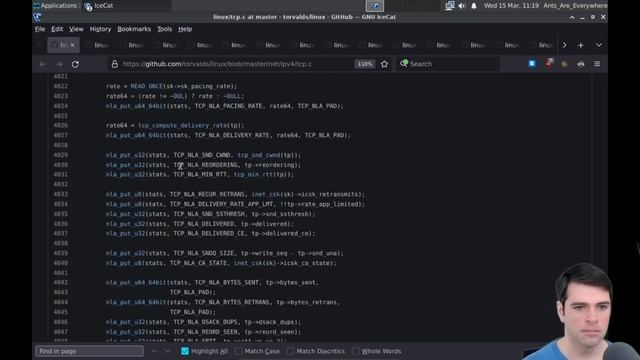Image resolution: width=640 pixels, height=360 pixels.
Task: Open volume control in system tray
Action: tap(462, 6)
